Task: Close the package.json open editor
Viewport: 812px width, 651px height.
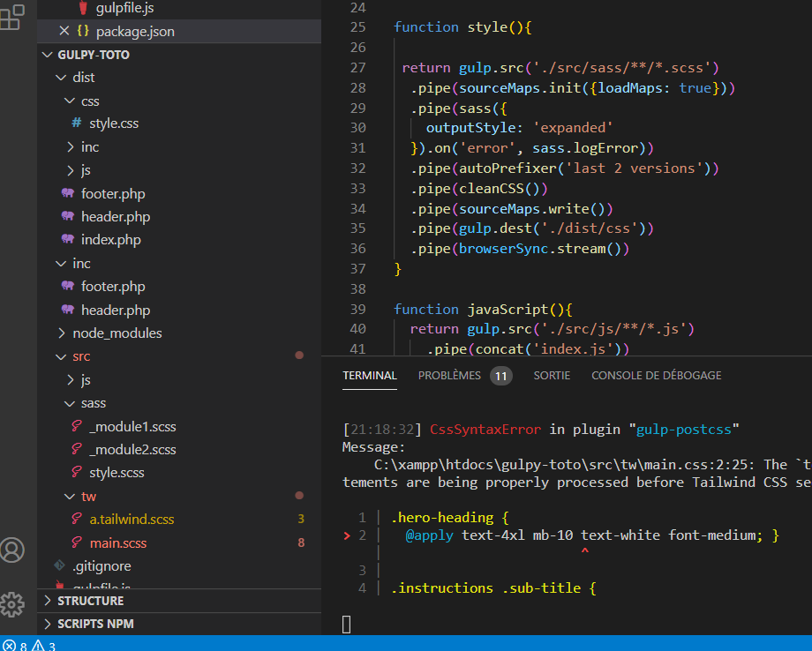Action: 63,31
